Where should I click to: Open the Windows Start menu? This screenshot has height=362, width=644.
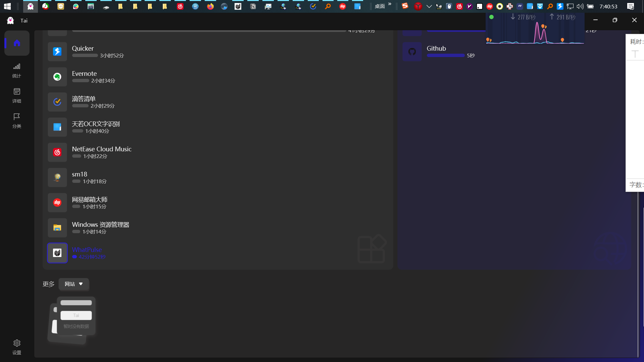(x=7, y=6)
